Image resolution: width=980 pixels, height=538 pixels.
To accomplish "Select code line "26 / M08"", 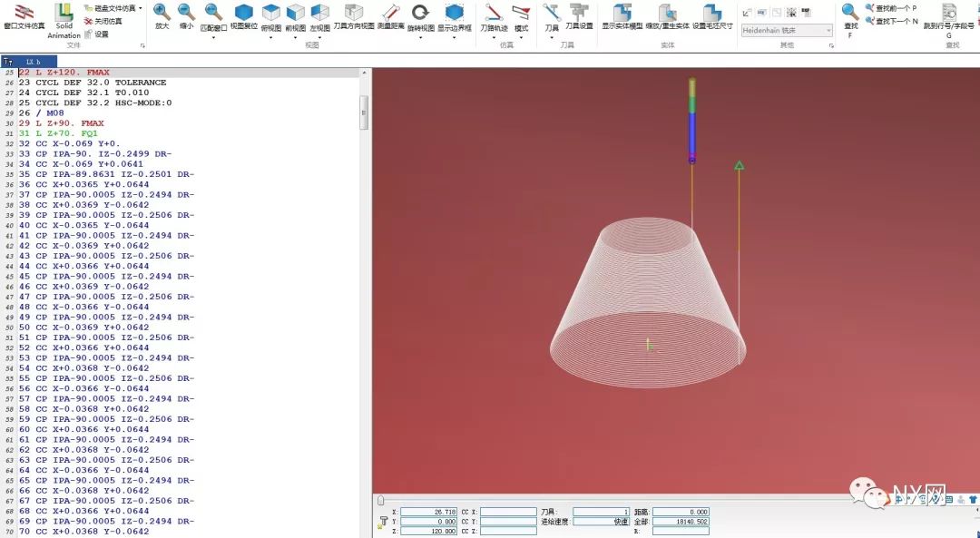I will tap(41, 113).
